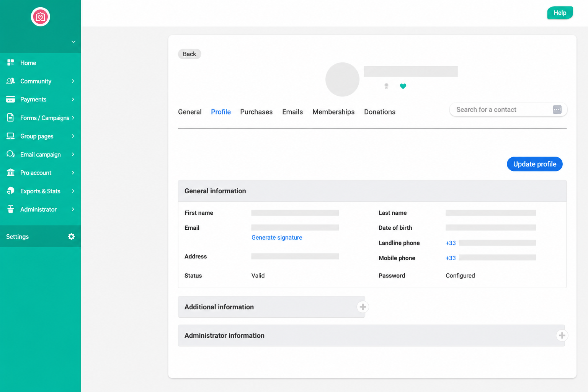Click the Pro account bank icon

(10, 173)
